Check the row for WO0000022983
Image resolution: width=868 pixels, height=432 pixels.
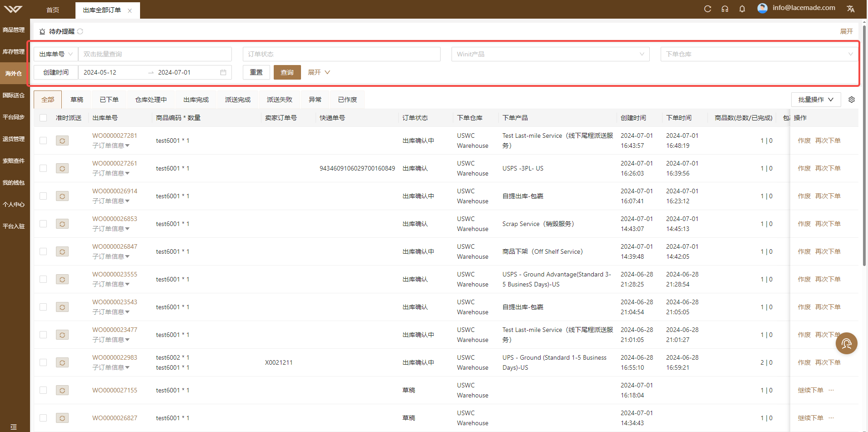click(x=43, y=362)
